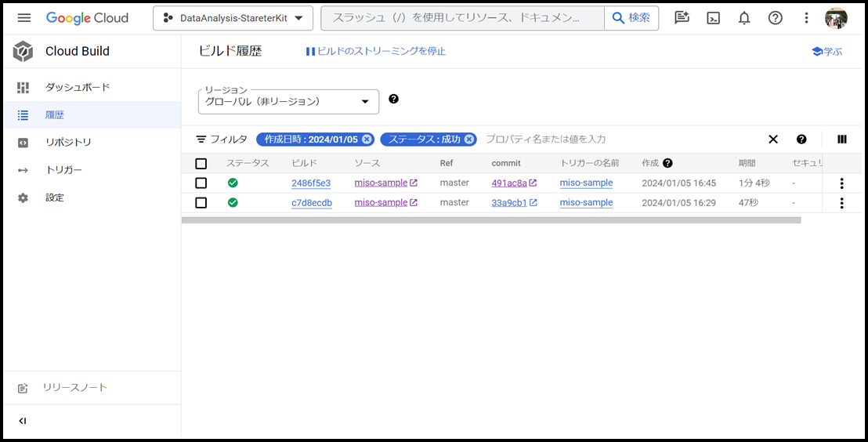Go to トリガー in the sidebar
Viewport: 868px width, 442px height.
pyautogui.click(x=63, y=170)
